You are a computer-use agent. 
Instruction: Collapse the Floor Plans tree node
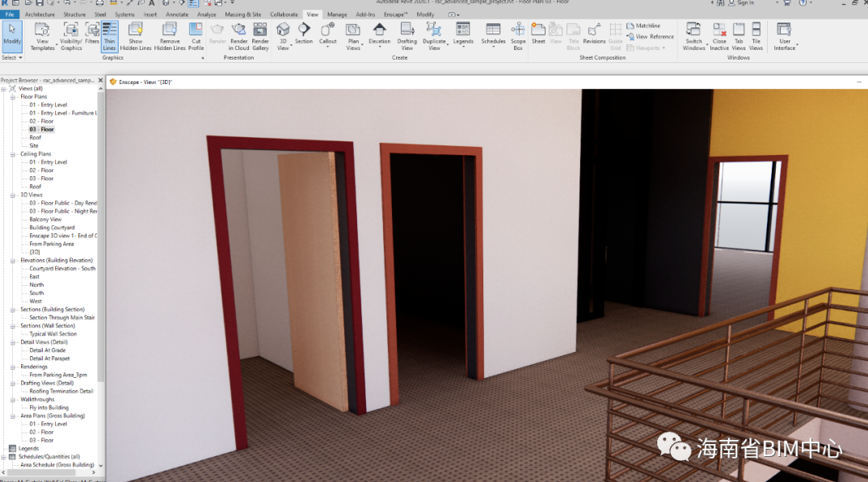tap(13, 97)
